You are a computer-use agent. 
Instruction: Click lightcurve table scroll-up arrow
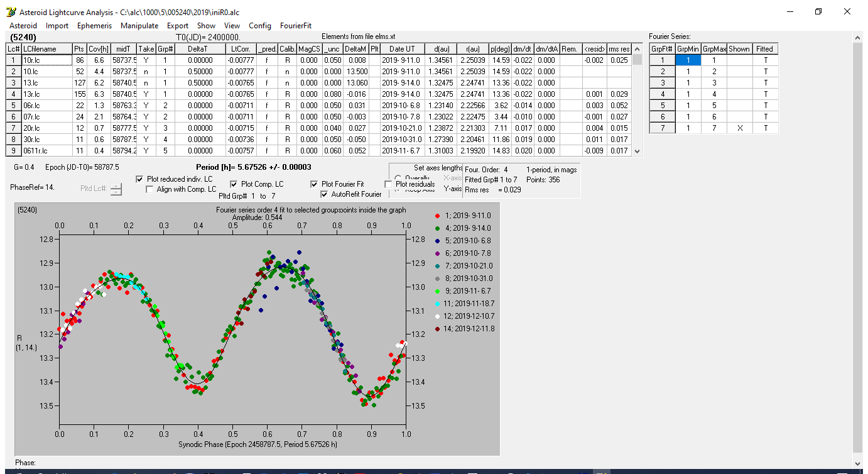click(x=637, y=48)
